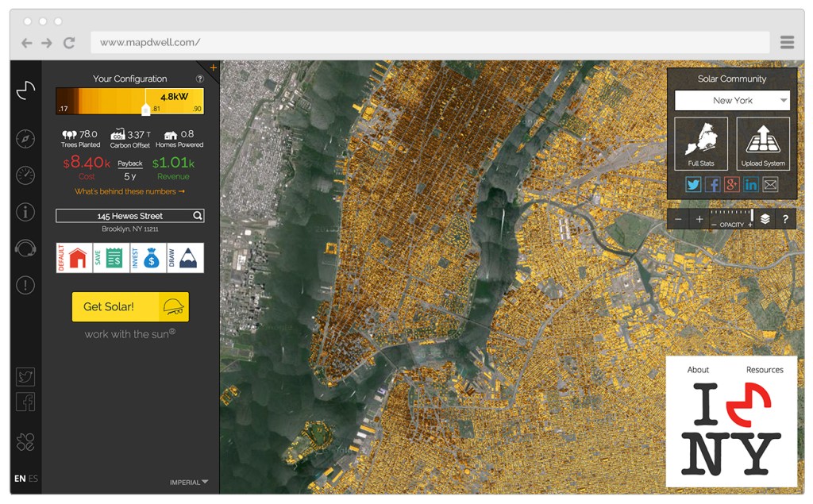Share via the envelope email icon
Screen dimensions: 813x504
(770, 185)
